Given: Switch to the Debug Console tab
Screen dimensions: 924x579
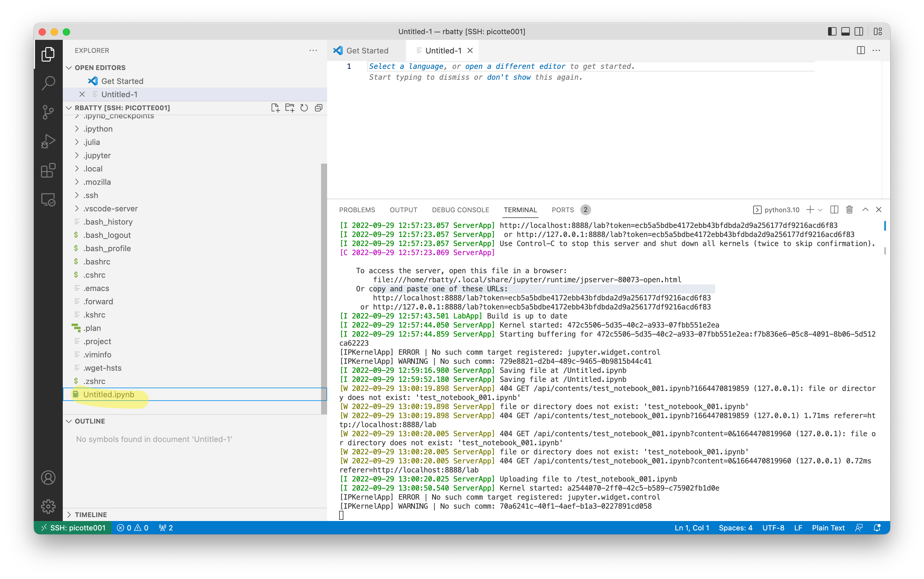Looking at the screenshot, I should 460,210.
